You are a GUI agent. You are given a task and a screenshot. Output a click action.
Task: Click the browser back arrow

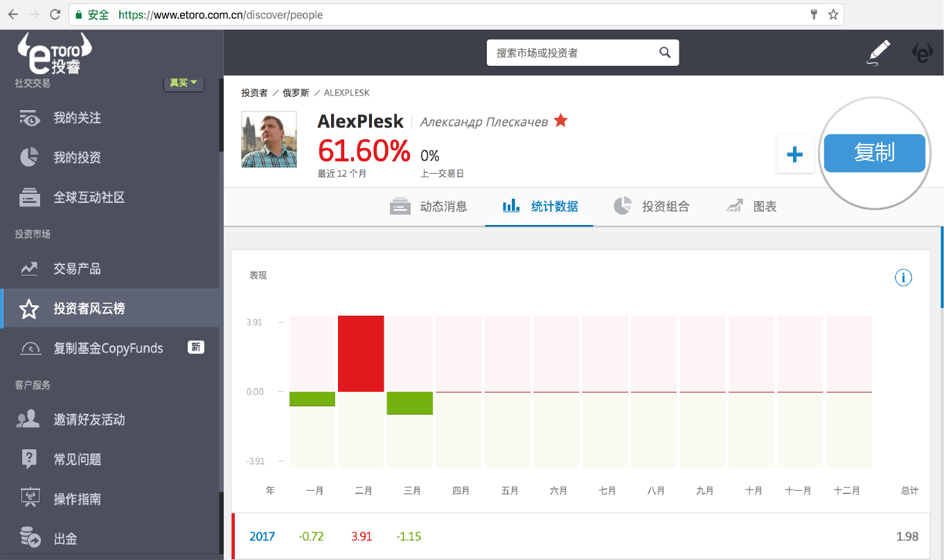(12, 14)
